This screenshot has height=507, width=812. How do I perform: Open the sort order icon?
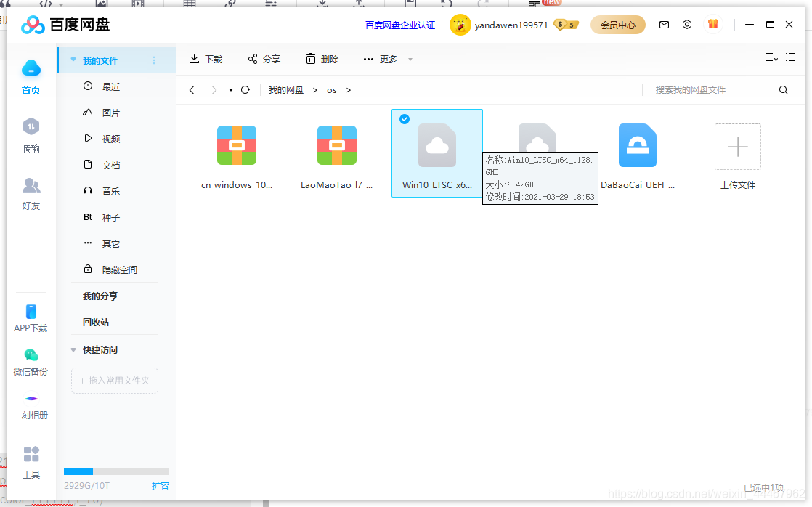(x=771, y=57)
